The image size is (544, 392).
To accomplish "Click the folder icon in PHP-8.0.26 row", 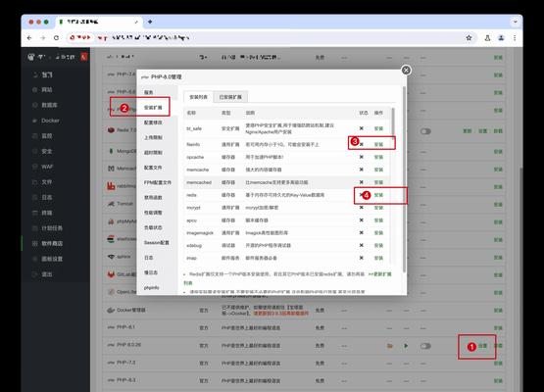I will 390,346.
